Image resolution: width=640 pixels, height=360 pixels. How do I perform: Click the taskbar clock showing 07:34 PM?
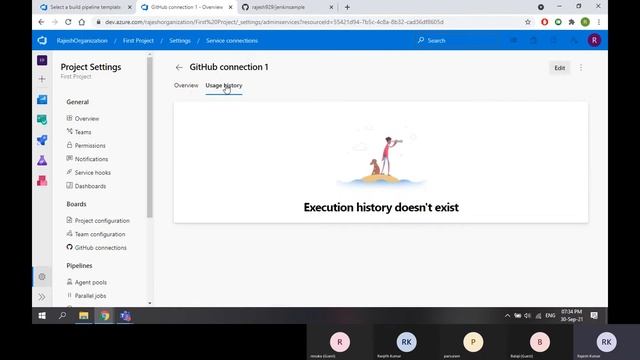tap(571, 316)
